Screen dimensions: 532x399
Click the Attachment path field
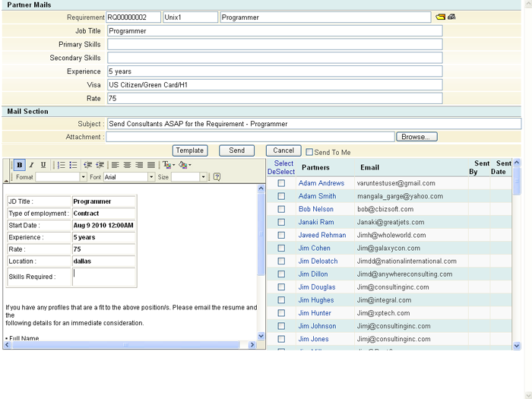250,137
